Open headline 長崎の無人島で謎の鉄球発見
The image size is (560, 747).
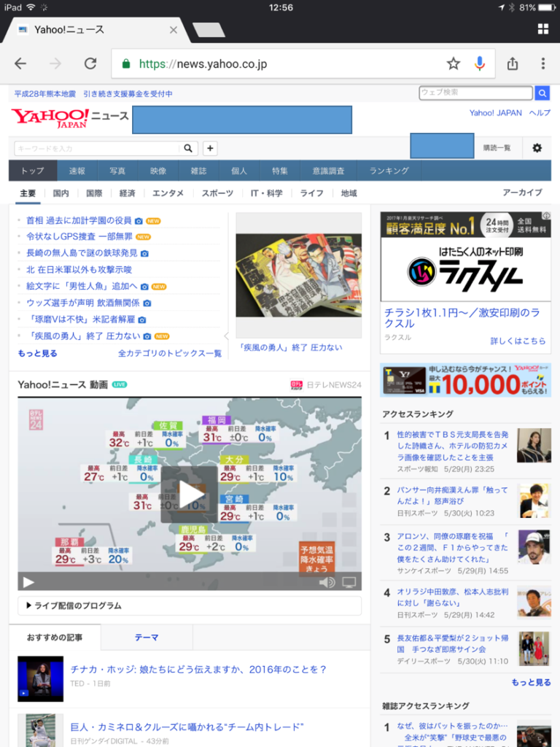tap(82, 253)
